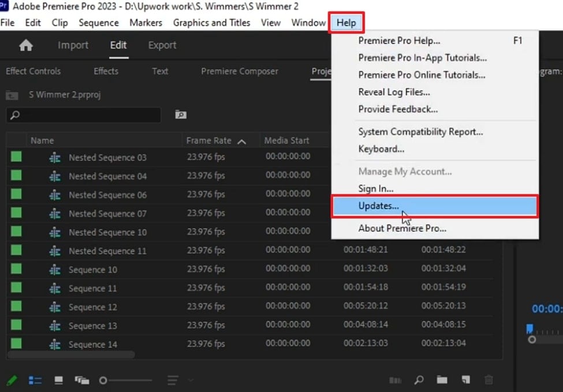Click green label swatch of Nested Sequence 03

[x=16, y=156]
